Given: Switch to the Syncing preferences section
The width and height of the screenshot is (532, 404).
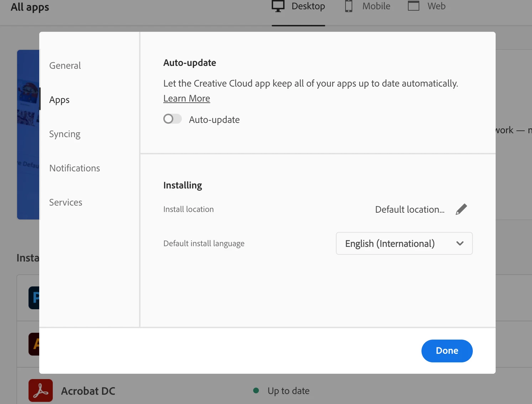Looking at the screenshot, I should coord(65,134).
